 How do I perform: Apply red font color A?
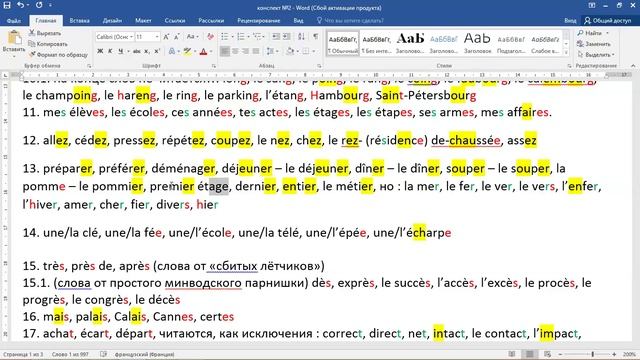[x=203, y=51]
